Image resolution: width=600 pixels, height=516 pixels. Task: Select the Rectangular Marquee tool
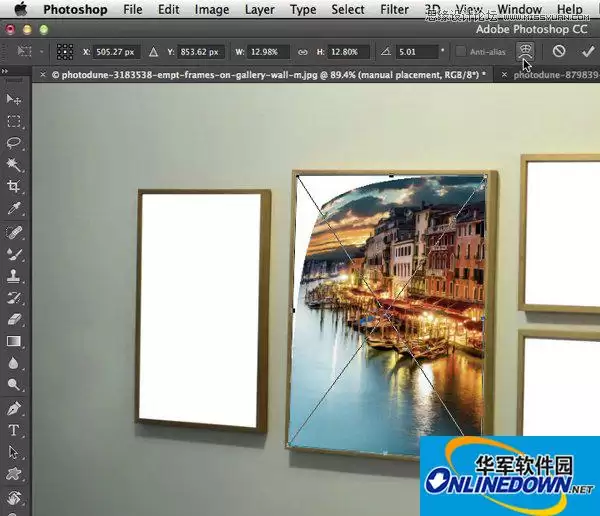14,121
